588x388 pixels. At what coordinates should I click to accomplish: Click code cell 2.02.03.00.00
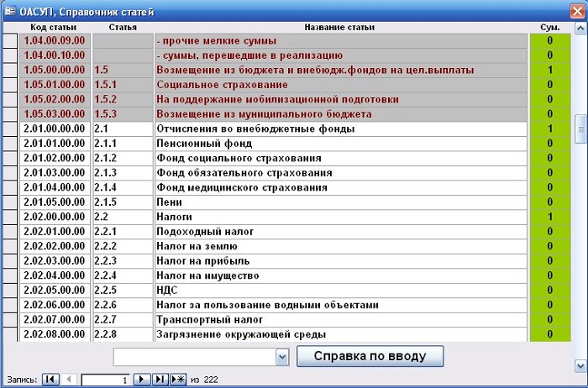(x=55, y=260)
